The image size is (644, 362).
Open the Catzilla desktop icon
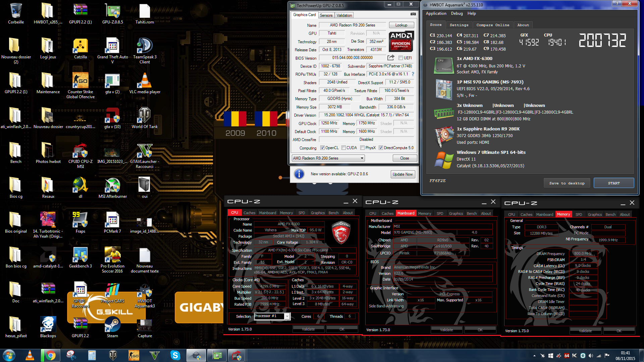(x=80, y=48)
